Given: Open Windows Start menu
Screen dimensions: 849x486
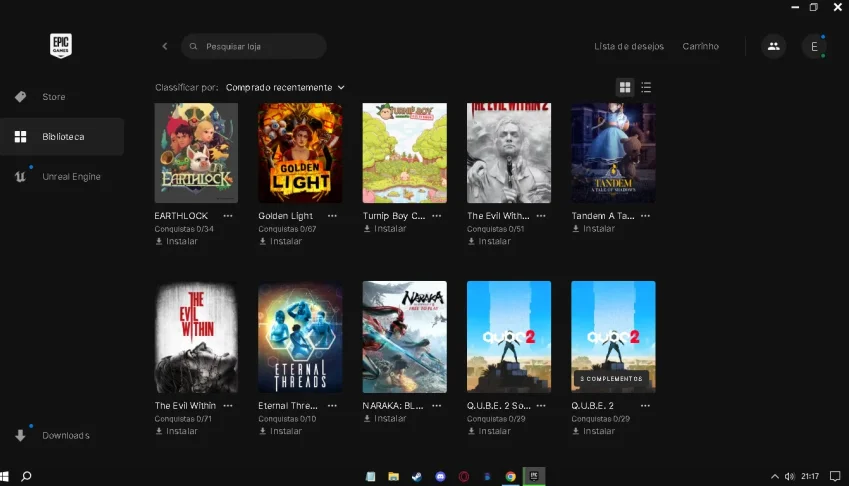Looking at the screenshot, I should pyautogui.click(x=4, y=476).
